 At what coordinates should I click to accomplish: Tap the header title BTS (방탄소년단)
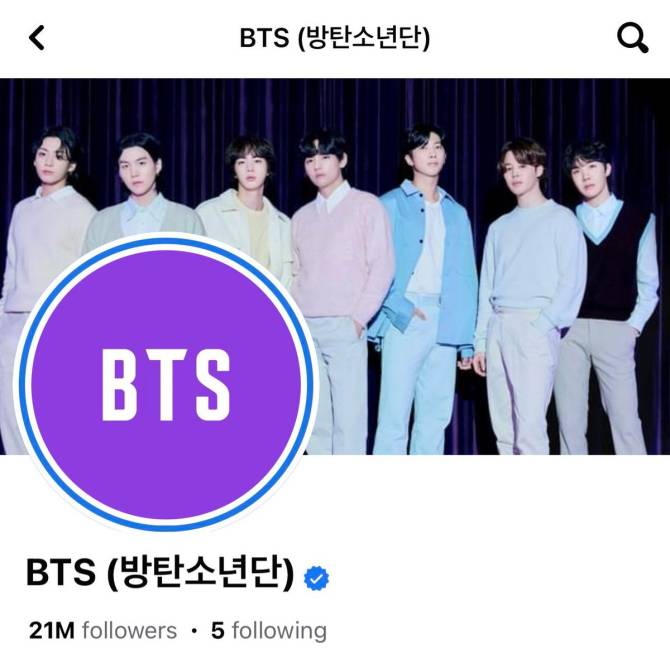point(335,38)
